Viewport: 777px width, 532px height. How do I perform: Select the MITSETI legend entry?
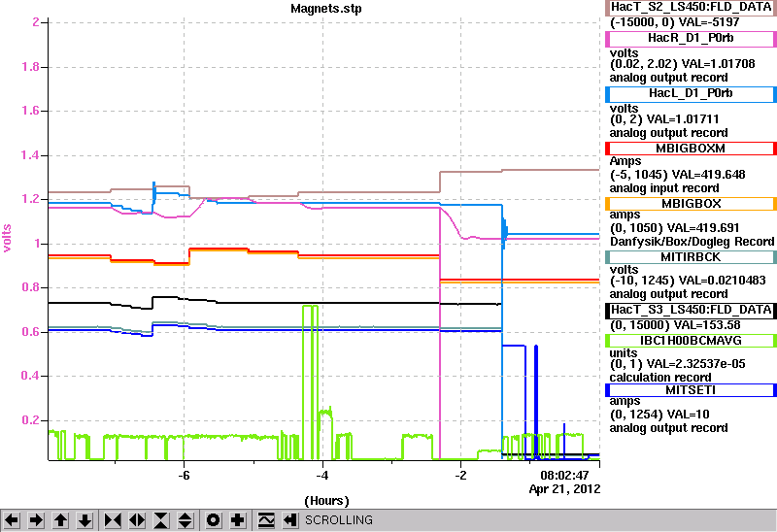click(691, 390)
